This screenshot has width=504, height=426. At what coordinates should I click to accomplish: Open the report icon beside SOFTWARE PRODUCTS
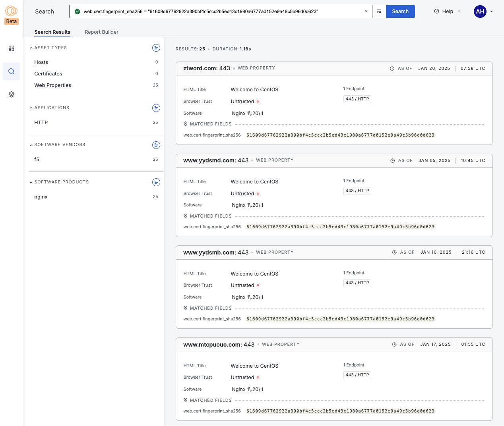tap(156, 182)
